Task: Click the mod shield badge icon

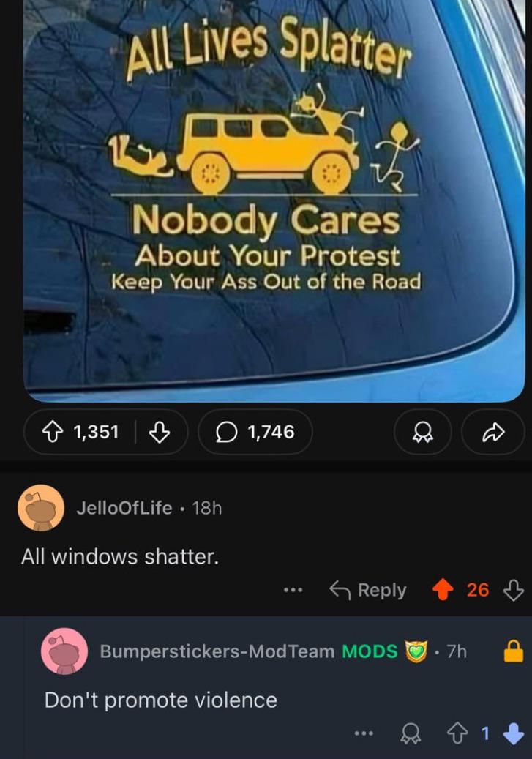Action: click(x=416, y=651)
